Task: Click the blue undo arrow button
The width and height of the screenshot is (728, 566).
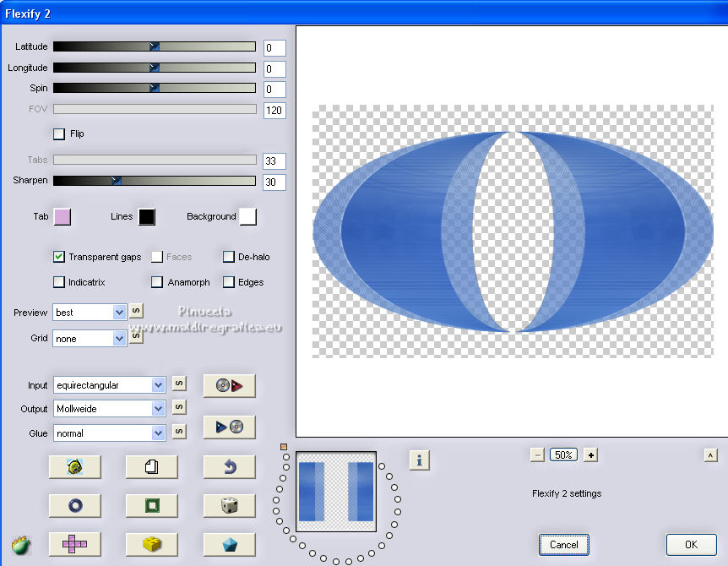Action: 230,466
